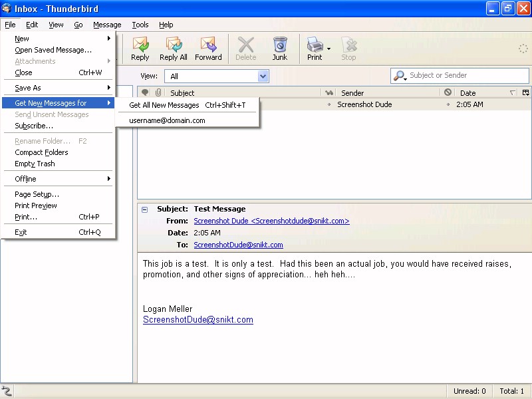Image resolution: width=532 pixels, height=399 pixels.
Task: Choose Page Setup menu item
Action: [59, 194]
